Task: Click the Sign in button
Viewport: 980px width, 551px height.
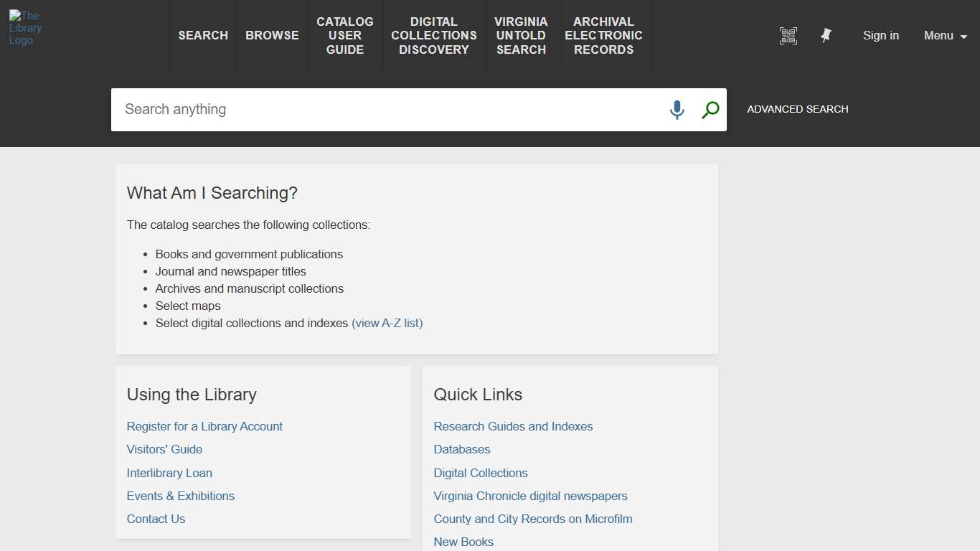Action: coord(881,35)
